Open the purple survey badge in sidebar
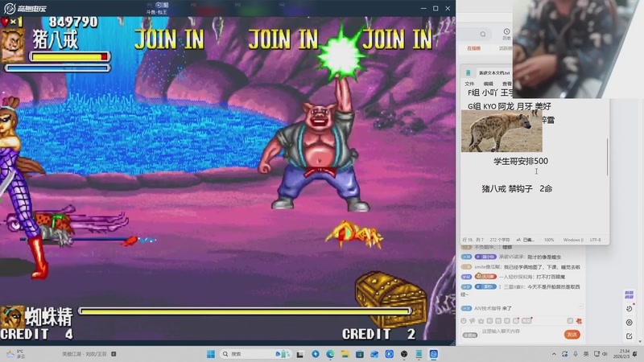 [630, 294]
